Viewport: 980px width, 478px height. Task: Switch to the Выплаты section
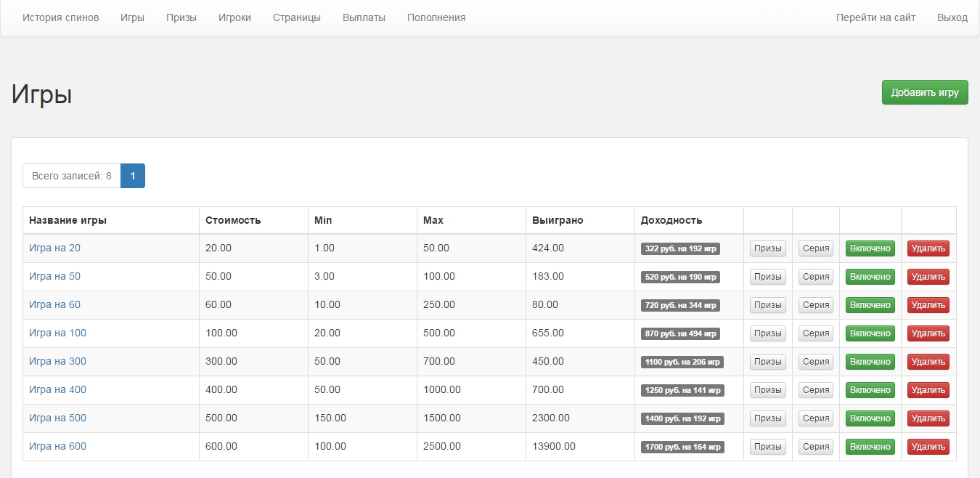click(364, 17)
